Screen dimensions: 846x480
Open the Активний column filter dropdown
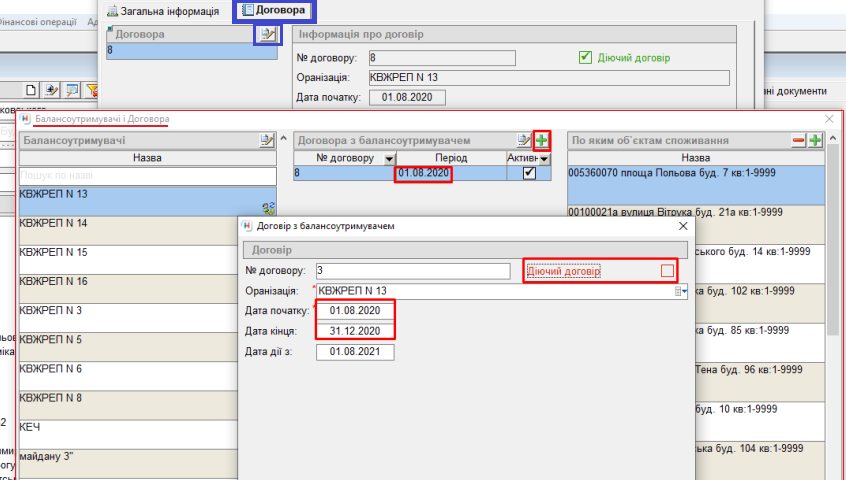click(544, 158)
